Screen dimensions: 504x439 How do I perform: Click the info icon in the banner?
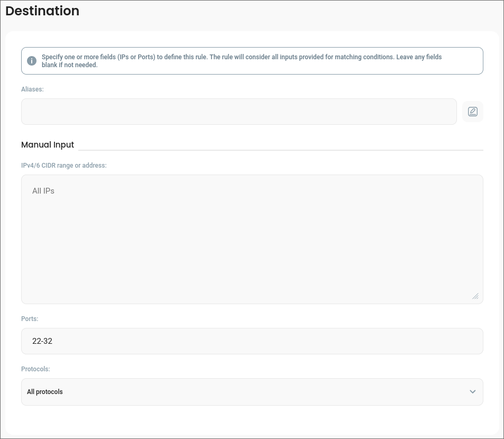pyautogui.click(x=32, y=61)
